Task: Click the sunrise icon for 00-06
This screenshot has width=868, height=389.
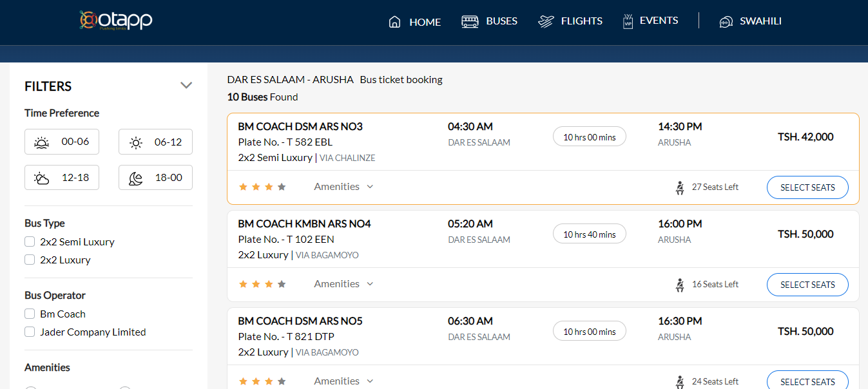Action: (42, 142)
